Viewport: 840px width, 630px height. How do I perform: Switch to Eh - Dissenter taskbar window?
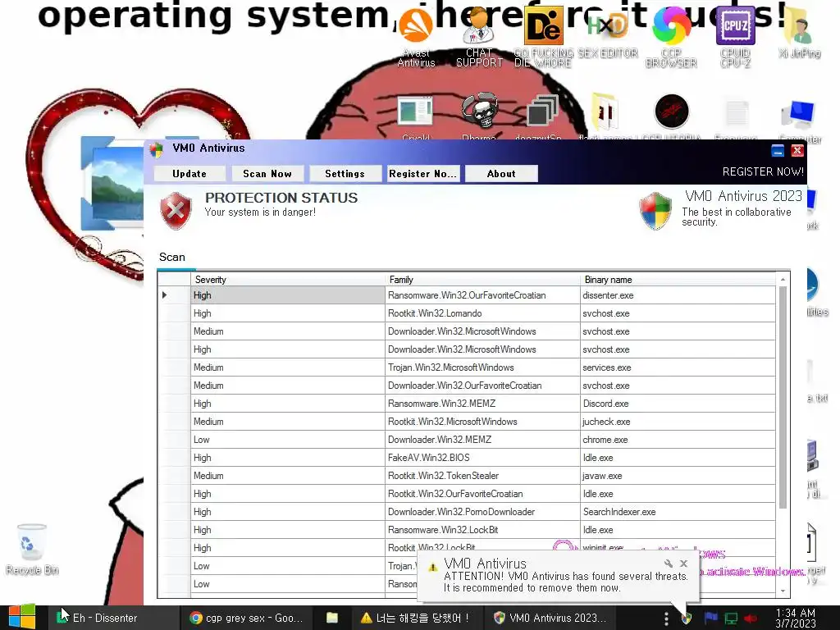113,618
